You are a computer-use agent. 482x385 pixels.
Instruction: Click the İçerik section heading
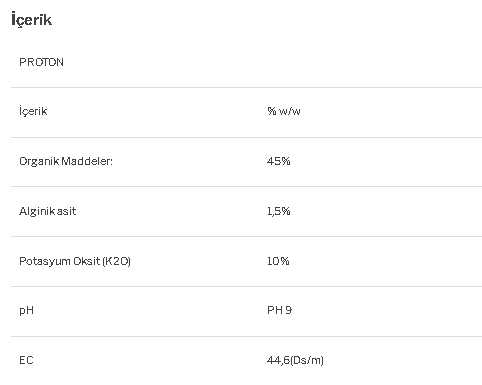click(32, 20)
